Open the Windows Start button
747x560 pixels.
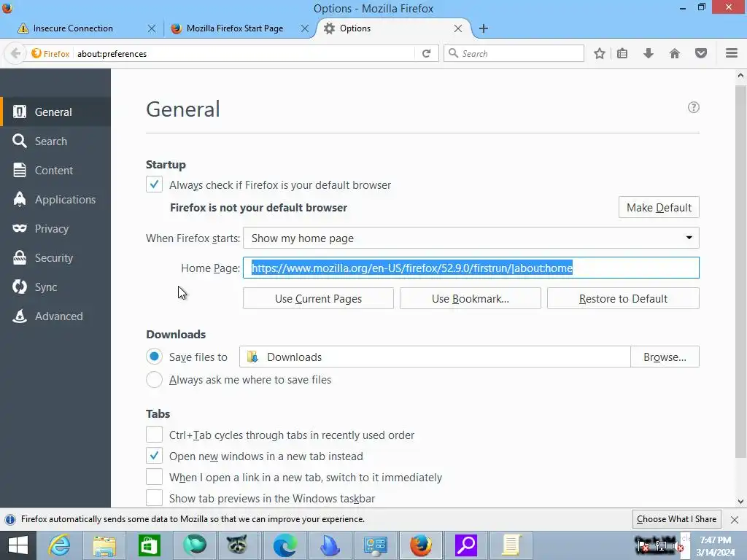pyautogui.click(x=18, y=545)
